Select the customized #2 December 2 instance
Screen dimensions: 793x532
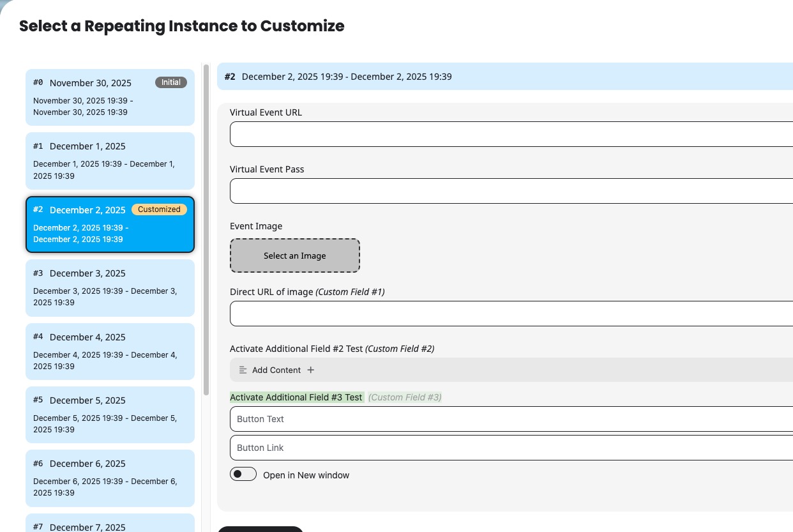[x=110, y=224]
